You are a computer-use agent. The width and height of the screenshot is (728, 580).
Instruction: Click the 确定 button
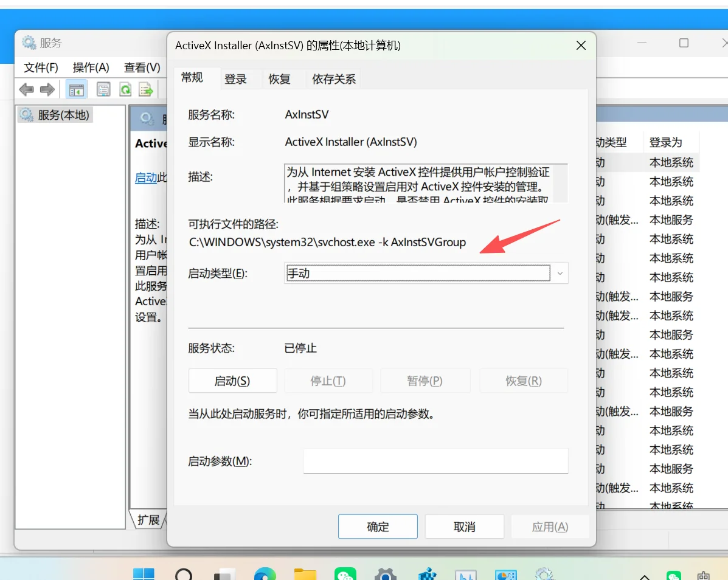click(x=378, y=526)
